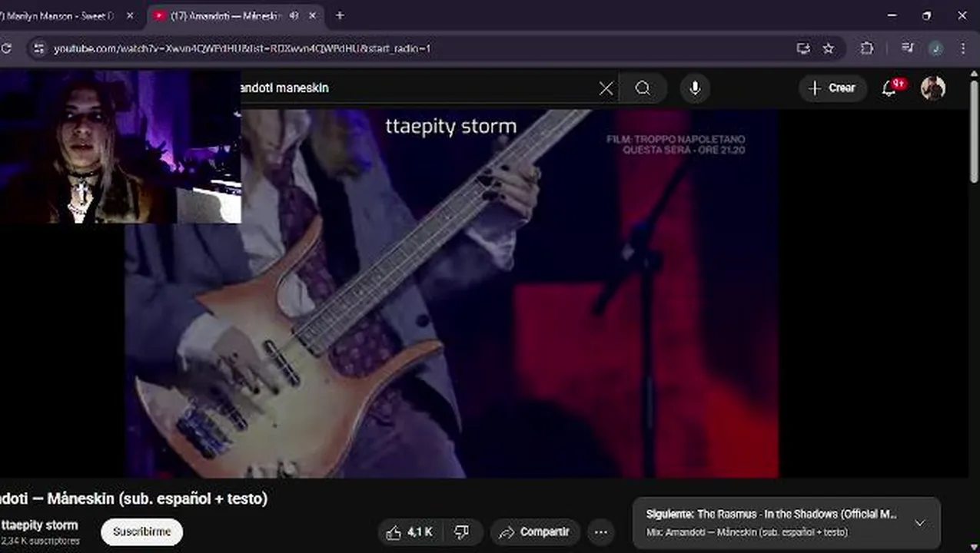The height and width of the screenshot is (553, 980).
Task: Minimize the browser window
Action: pos(892,15)
